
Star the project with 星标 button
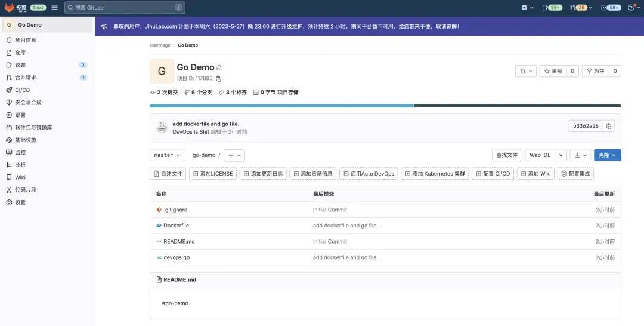pos(553,71)
